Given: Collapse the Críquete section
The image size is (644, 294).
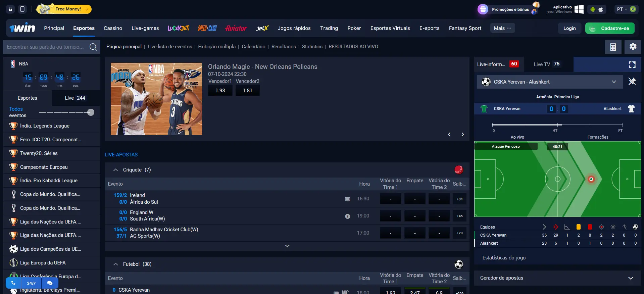Looking at the screenshot, I should coord(116,170).
